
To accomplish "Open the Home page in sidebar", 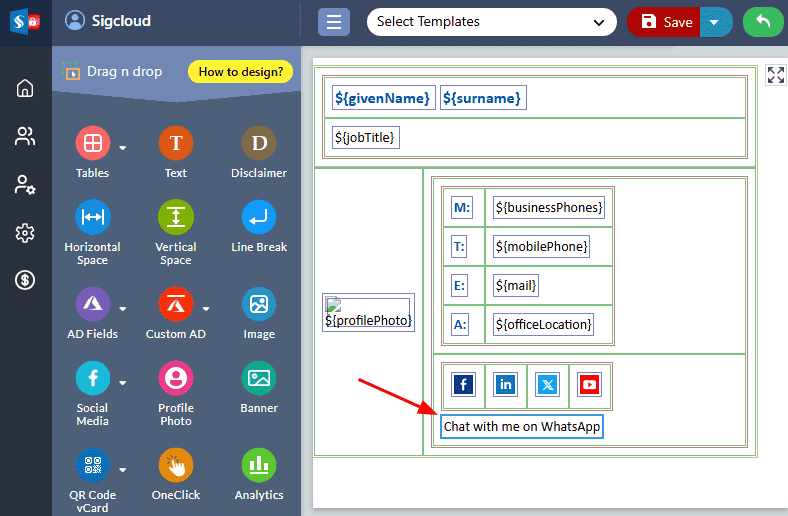I will point(26,88).
